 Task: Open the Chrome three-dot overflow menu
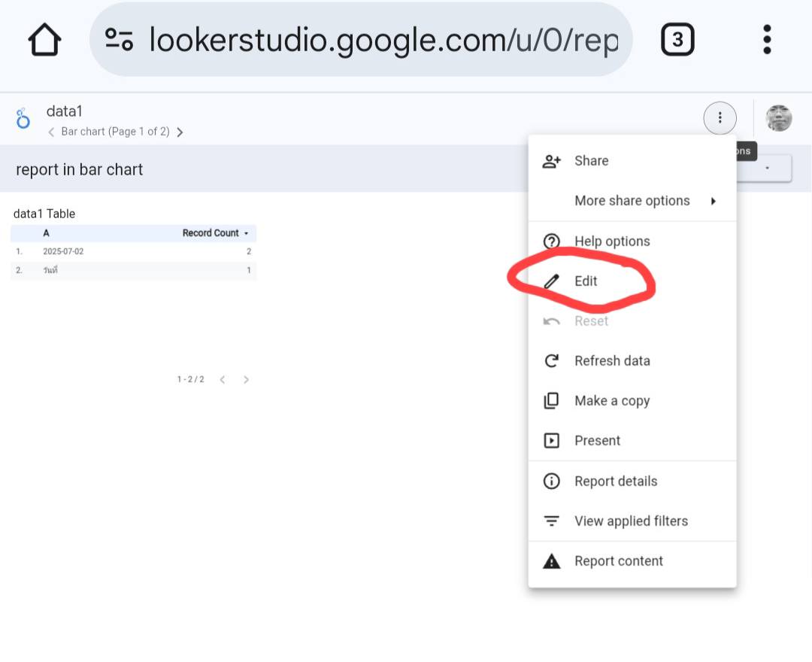click(767, 40)
